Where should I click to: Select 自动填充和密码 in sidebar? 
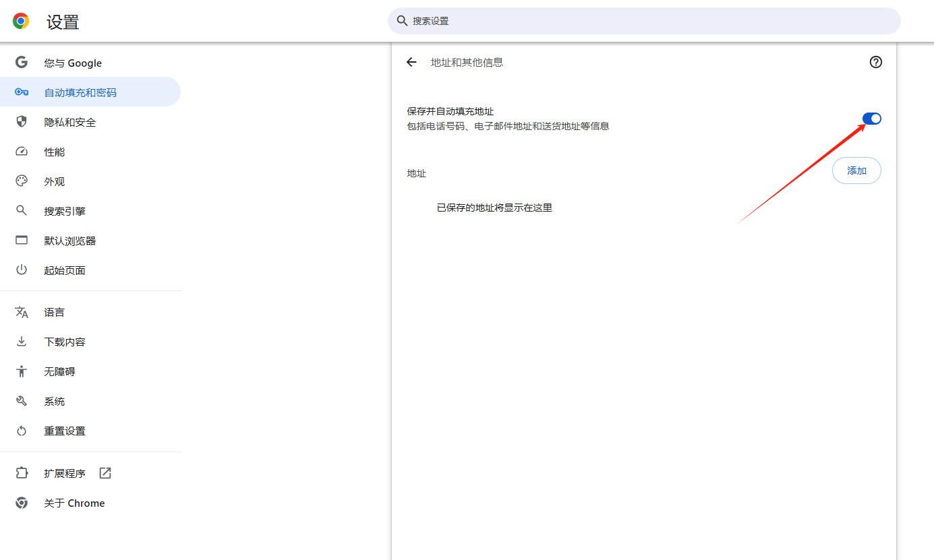click(90, 92)
